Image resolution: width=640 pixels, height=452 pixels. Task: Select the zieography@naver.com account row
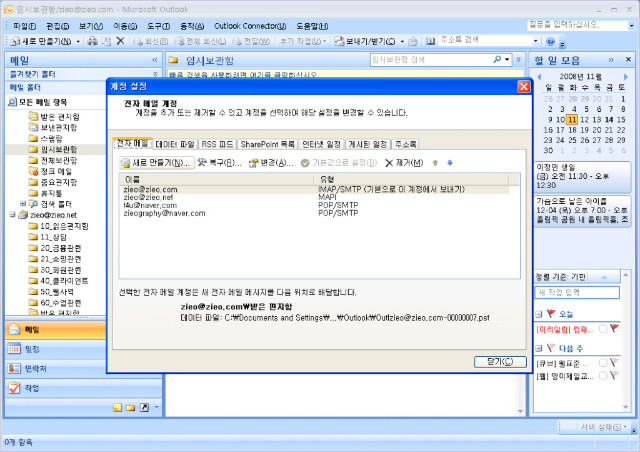tap(316, 213)
